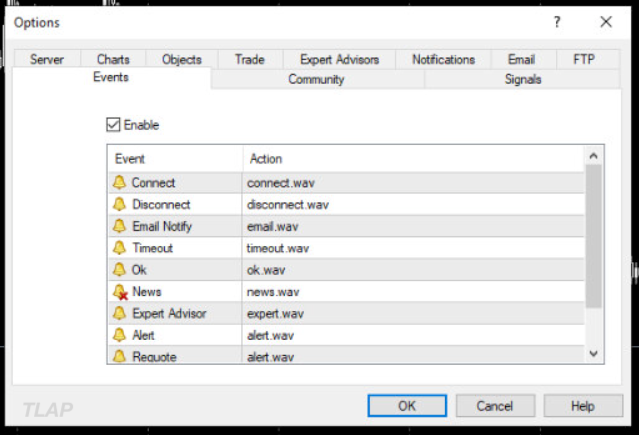Viewport: 639px width, 435px height.
Task: Select the Ok event name
Action: point(139,270)
